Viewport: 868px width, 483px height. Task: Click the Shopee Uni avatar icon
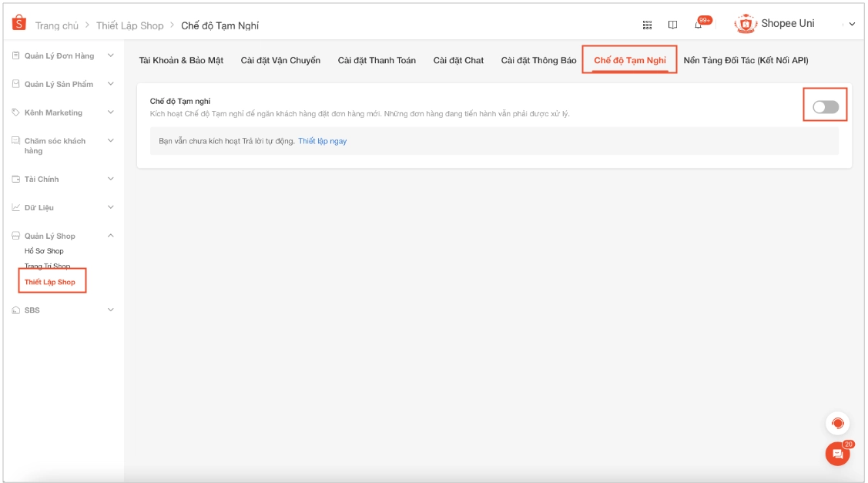(745, 24)
